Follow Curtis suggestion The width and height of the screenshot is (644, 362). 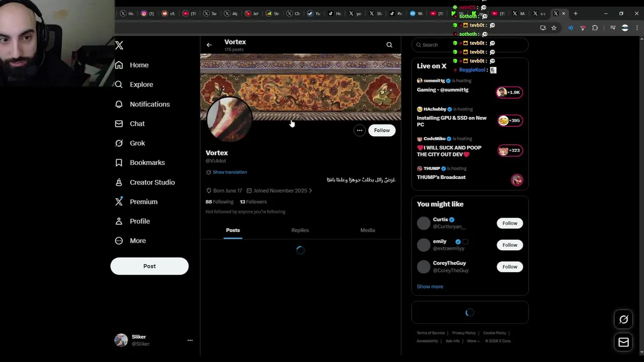pyautogui.click(x=510, y=223)
